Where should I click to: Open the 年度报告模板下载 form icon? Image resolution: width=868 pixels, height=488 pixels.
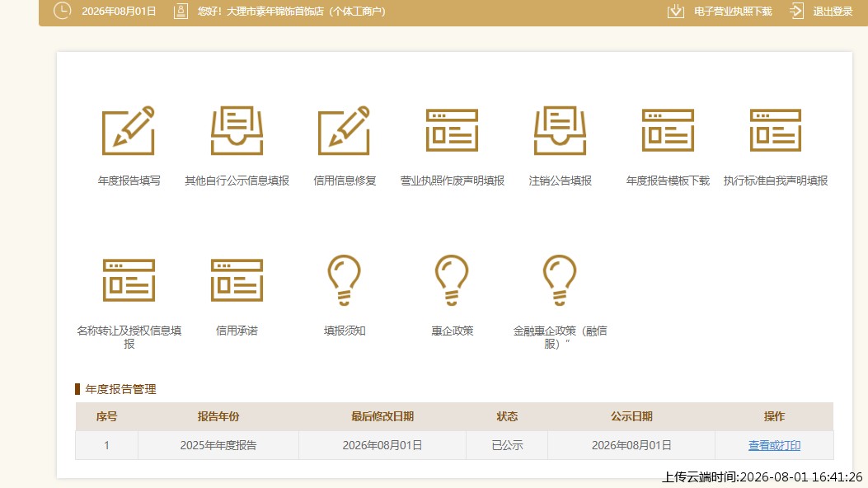point(668,130)
